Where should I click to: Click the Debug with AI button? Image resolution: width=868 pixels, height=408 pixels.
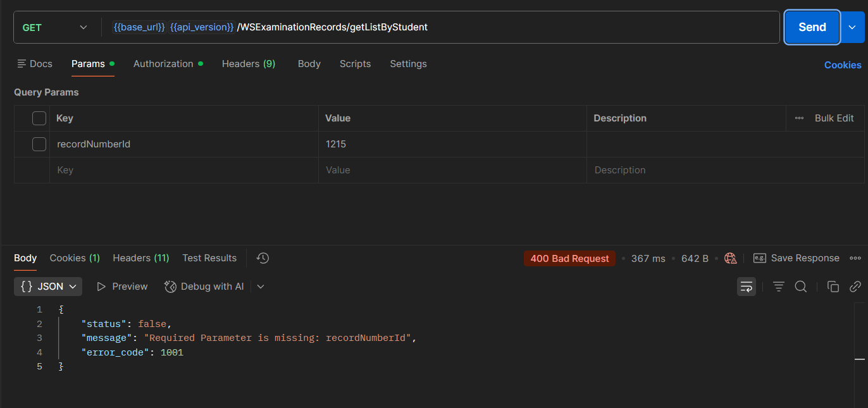pyautogui.click(x=204, y=287)
